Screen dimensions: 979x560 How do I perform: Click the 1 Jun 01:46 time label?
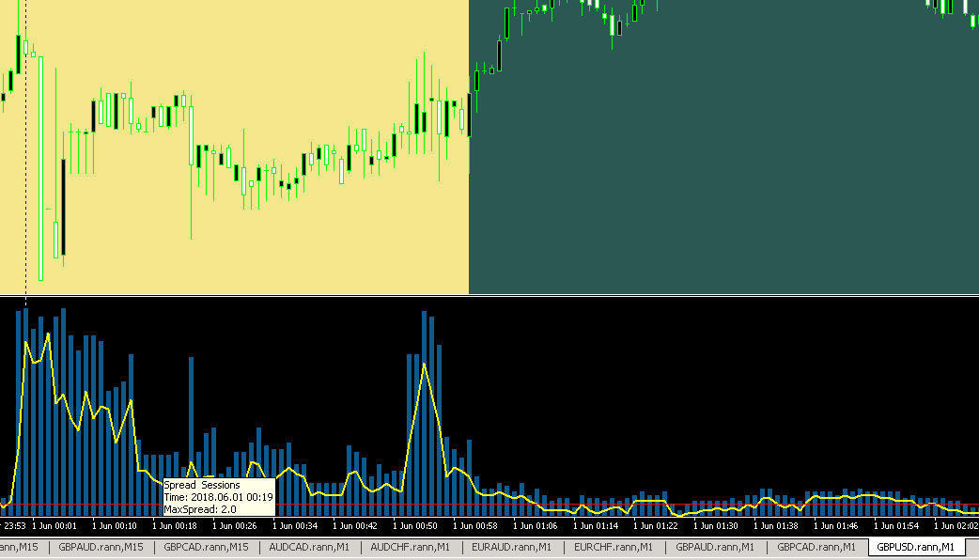[x=836, y=525]
